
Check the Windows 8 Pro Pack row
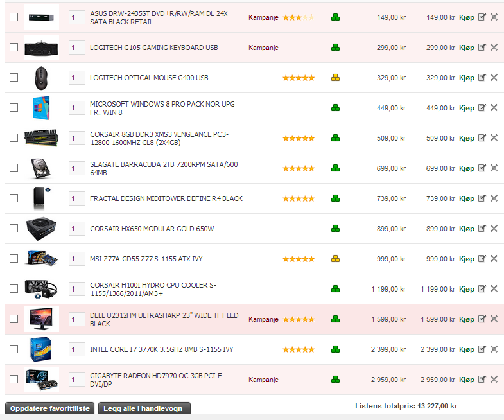click(14, 107)
